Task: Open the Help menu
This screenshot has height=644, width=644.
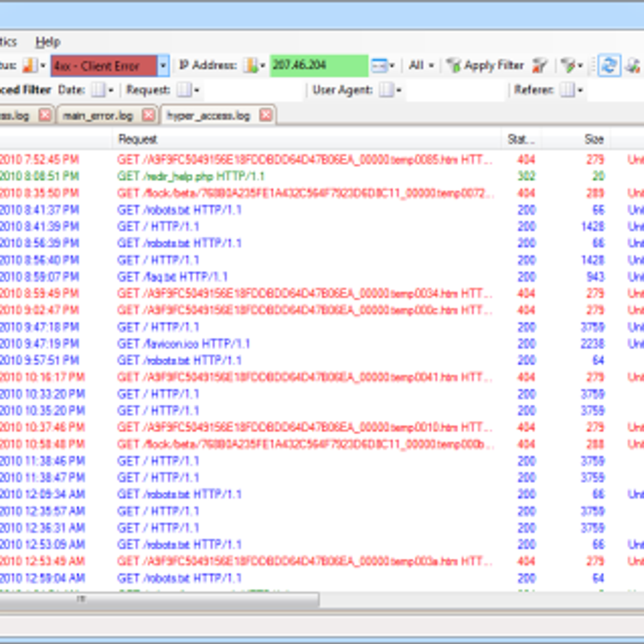Action: [48, 42]
